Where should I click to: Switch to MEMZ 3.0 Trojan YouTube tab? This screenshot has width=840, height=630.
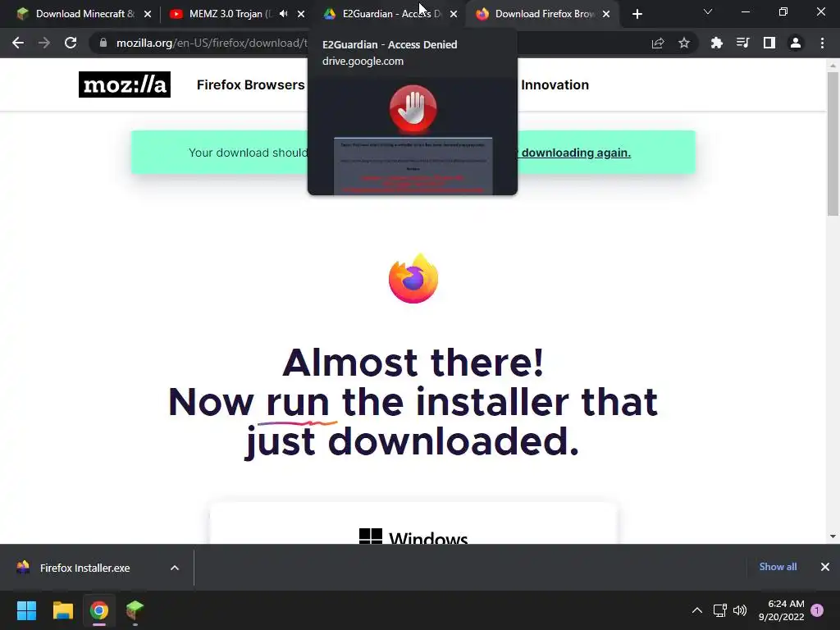[x=231, y=14]
